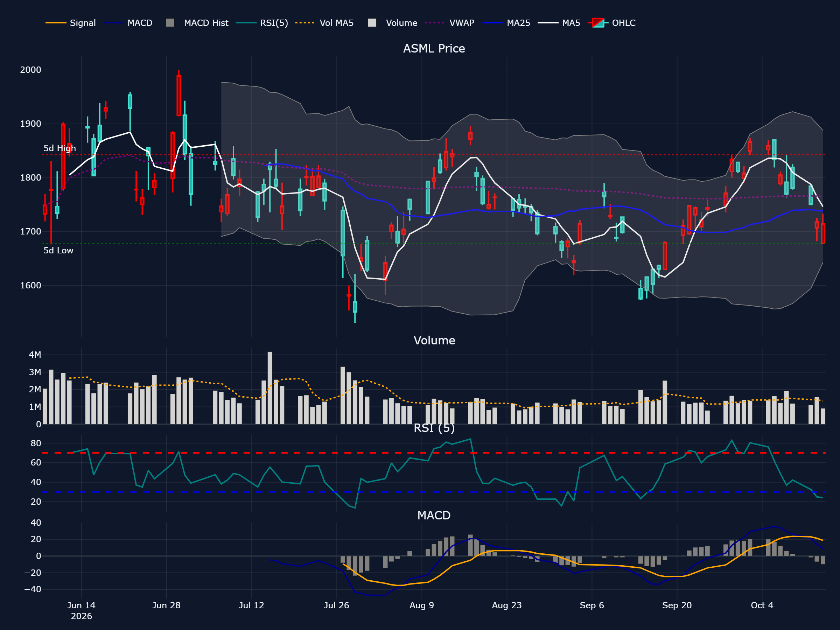Image resolution: width=840 pixels, height=630 pixels.
Task: Toggle the MACD legend entry
Action: click(x=128, y=23)
